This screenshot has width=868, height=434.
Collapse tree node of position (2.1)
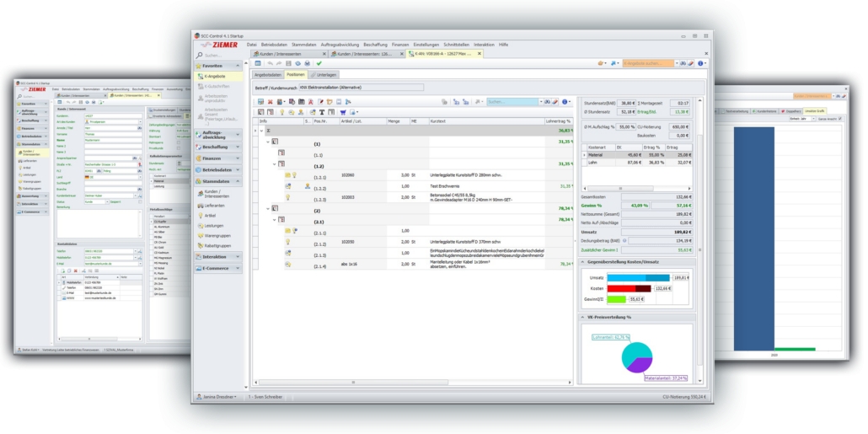[274, 220]
